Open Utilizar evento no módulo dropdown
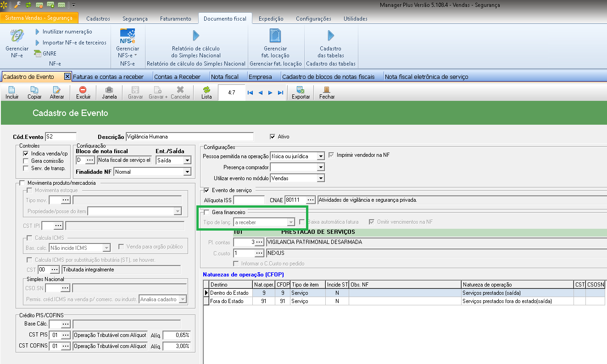The width and height of the screenshot is (607, 364). click(x=321, y=178)
